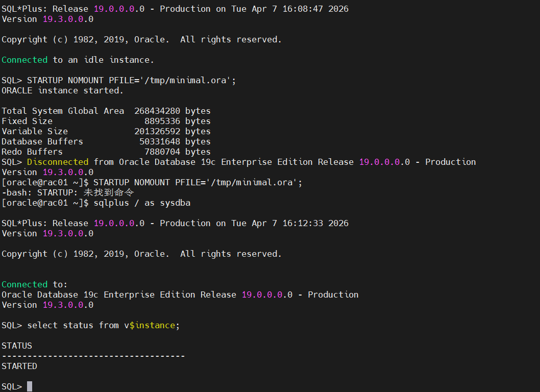Viewport: 540px width, 392px height.
Task: Click the blinking cursor at the final SQL> prompt
Action: coord(30,386)
